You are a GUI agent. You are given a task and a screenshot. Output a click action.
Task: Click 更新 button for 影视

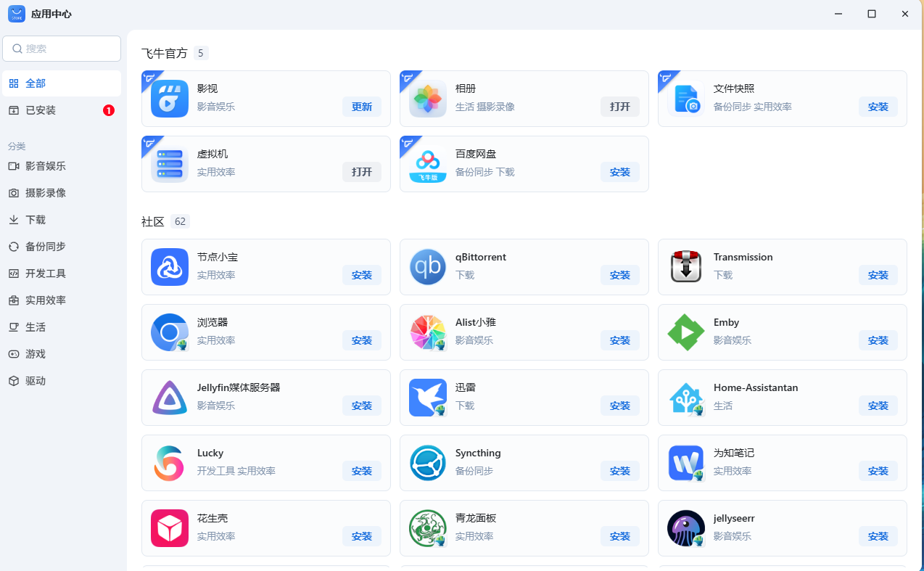pos(362,107)
